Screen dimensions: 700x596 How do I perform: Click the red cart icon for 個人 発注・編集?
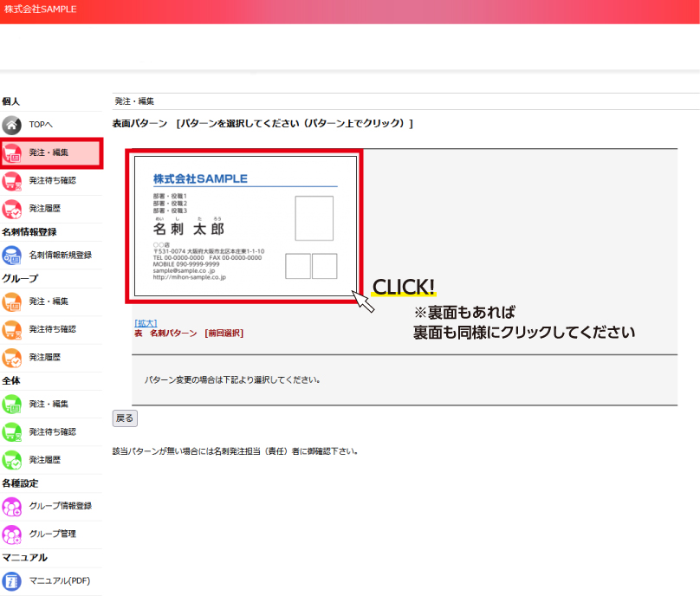click(13, 153)
